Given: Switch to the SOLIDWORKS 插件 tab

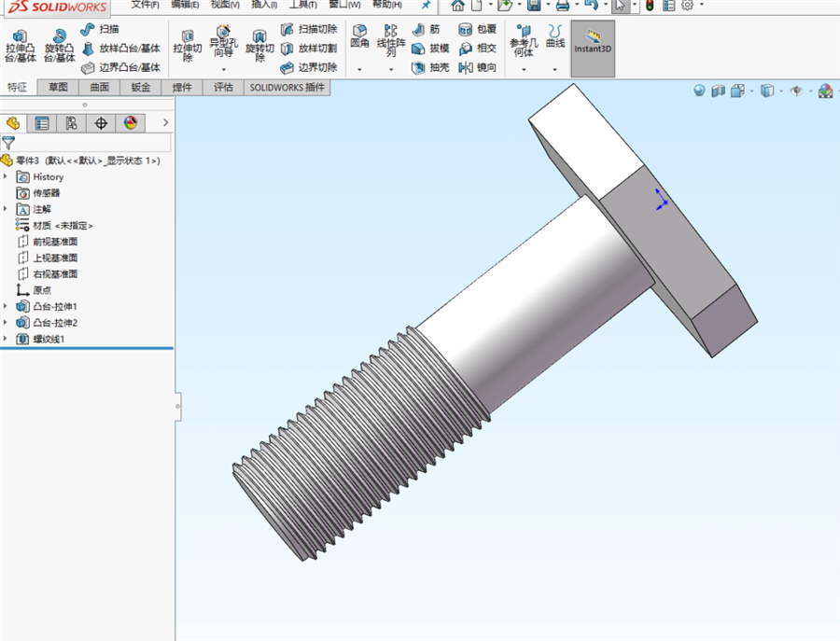Looking at the screenshot, I should (287, 88).
